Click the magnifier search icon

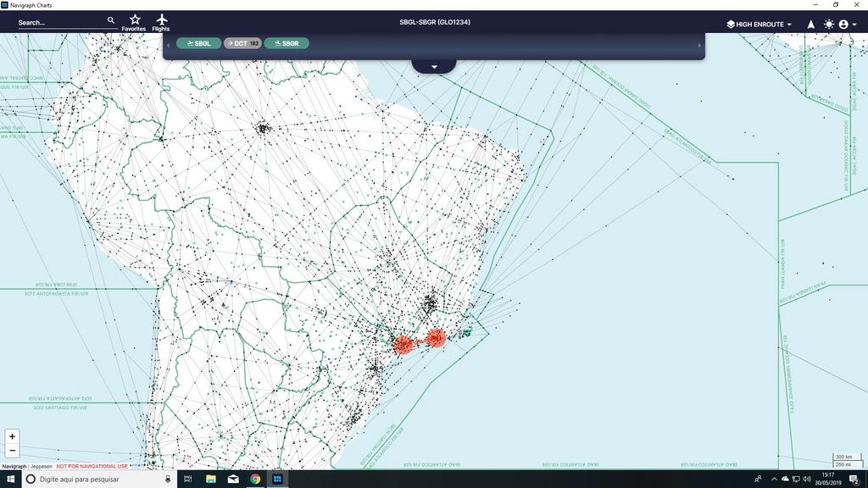point(111,20)
